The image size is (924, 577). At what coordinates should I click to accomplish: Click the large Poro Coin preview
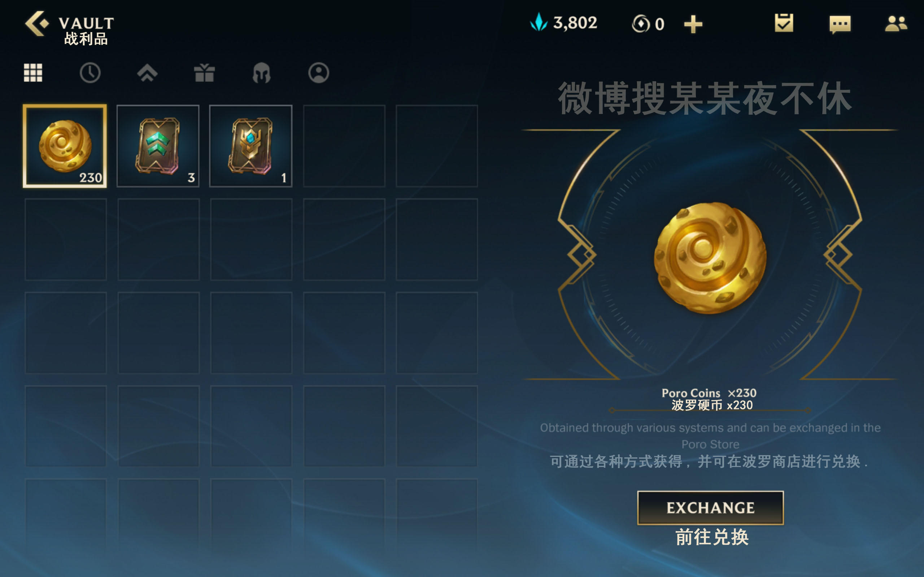[x=710, y=258]
